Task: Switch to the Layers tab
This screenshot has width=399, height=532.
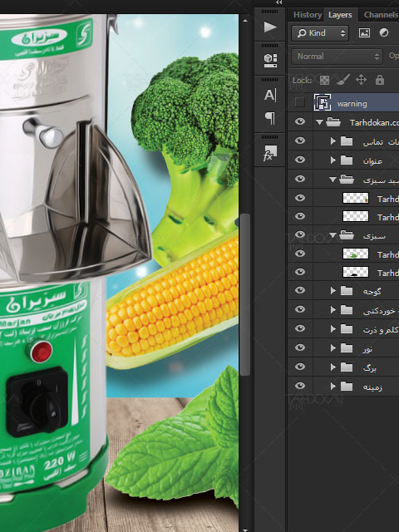Action: (340, 15)
